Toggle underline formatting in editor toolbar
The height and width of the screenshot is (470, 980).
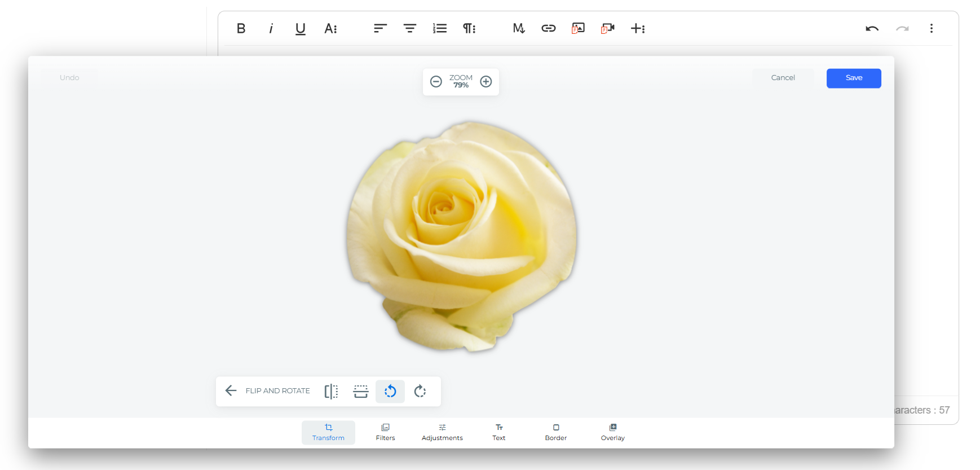pos(301,29)
